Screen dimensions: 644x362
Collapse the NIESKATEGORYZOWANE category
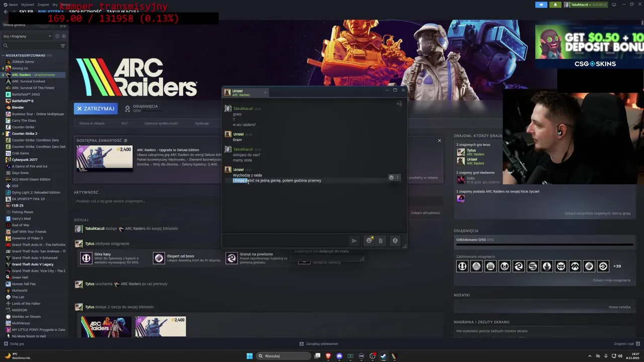3,55
